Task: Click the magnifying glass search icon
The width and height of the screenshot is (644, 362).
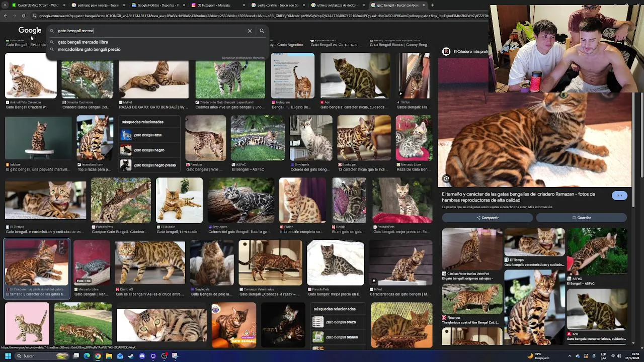Action: [x=262, y=31]
